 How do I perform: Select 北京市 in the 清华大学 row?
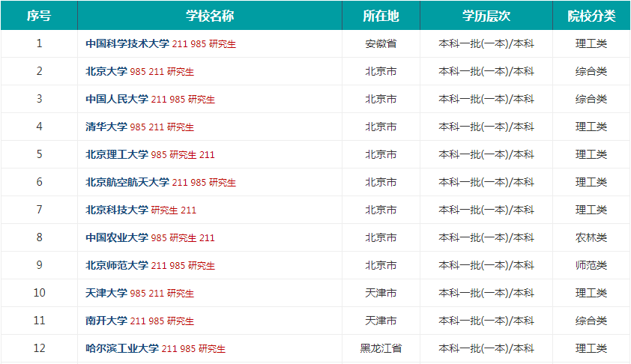(x=381, y=127)
